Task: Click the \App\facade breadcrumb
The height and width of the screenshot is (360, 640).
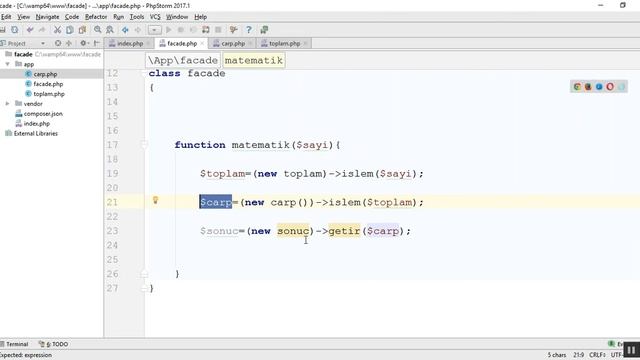Action: tap(182, 60)
